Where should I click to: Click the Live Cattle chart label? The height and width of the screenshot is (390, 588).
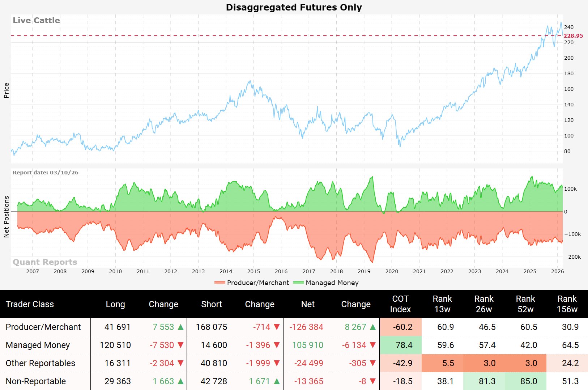click(x=36, y=20)
